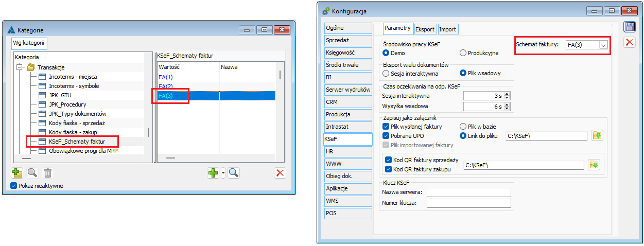Collapse the Transakcje tree node
Image resolution: width=644 pixels, height=246 pixels.
click(20, 67)
